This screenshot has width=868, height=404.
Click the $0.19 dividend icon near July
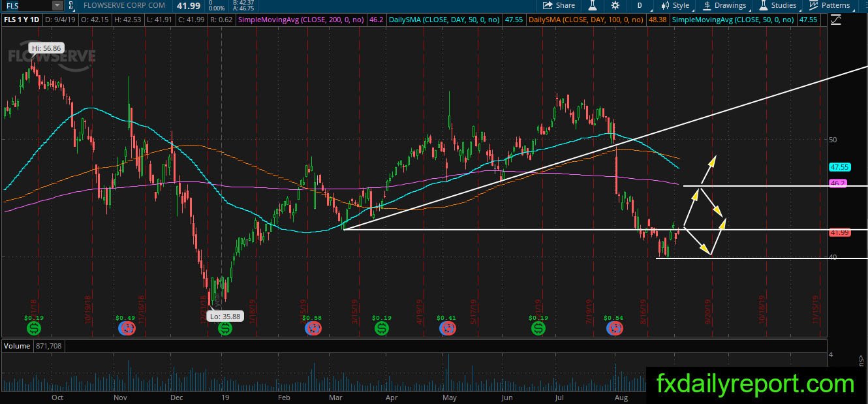coord(538,328)
